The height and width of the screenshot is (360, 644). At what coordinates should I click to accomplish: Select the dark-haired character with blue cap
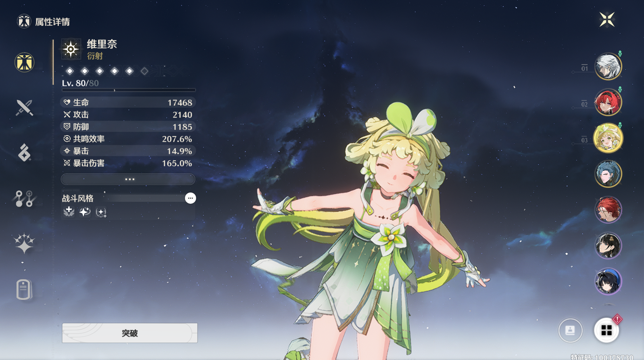coord(608,281)
